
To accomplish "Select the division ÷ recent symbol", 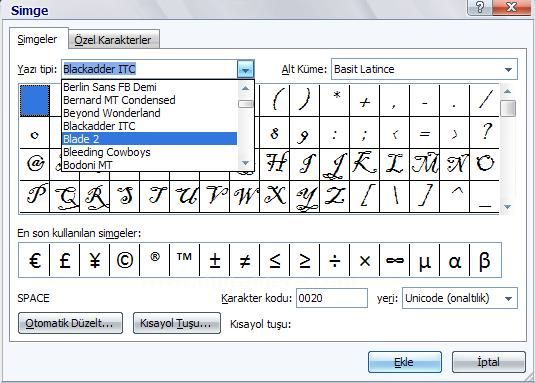I will coord(335,260).
